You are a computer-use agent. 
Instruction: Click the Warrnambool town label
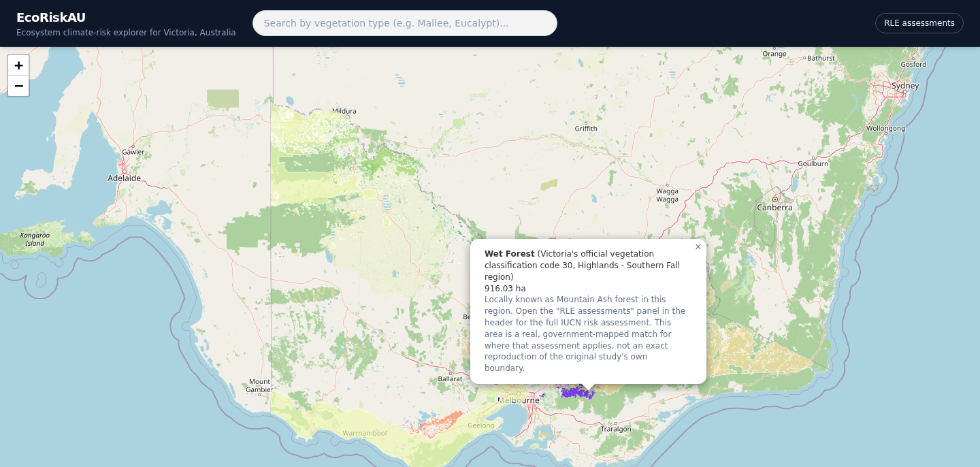coord(365,433)
